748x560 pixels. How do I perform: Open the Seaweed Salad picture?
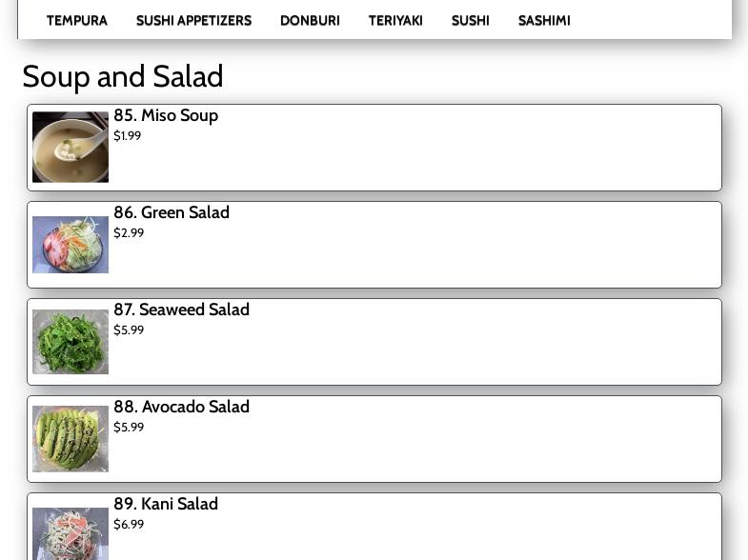[71, 342]
